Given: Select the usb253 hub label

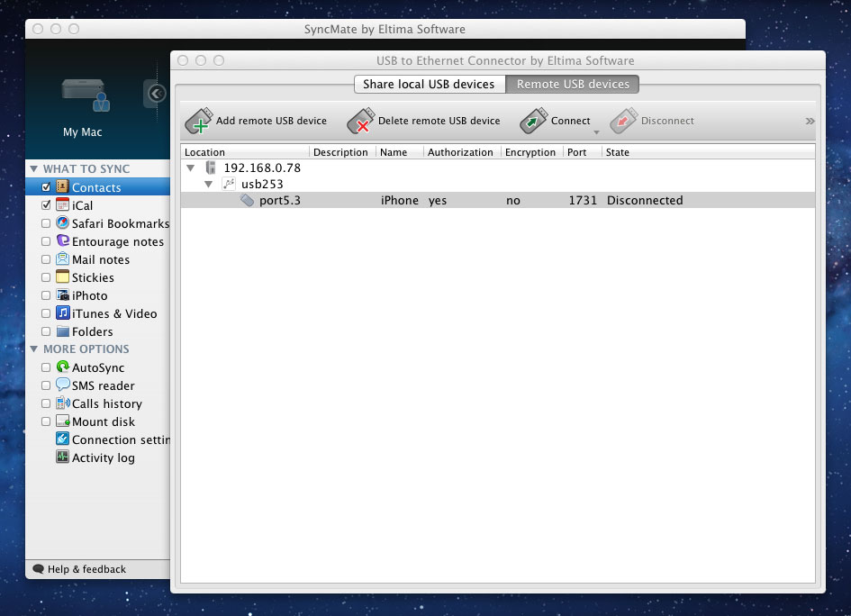Looking at the screenshot, I should [262, 184].
